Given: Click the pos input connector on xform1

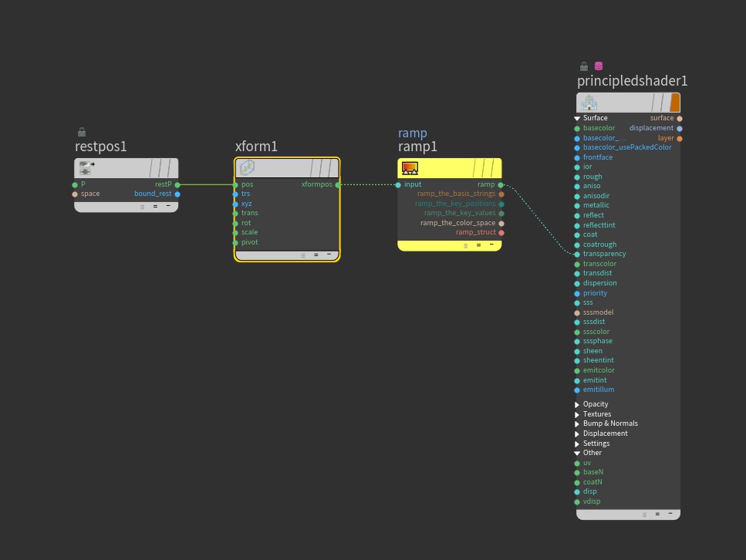Looking at the screenshot, I should point(235,184).
